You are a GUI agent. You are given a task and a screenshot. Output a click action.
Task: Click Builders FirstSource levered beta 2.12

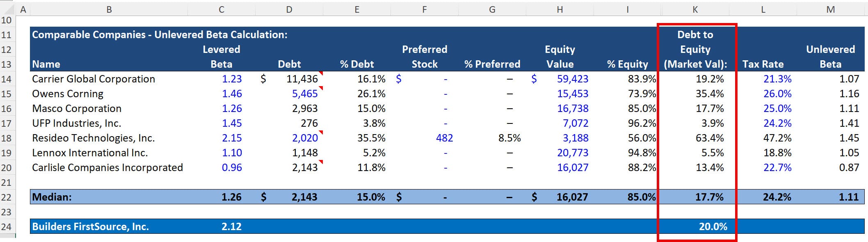(x=231, y=226)
